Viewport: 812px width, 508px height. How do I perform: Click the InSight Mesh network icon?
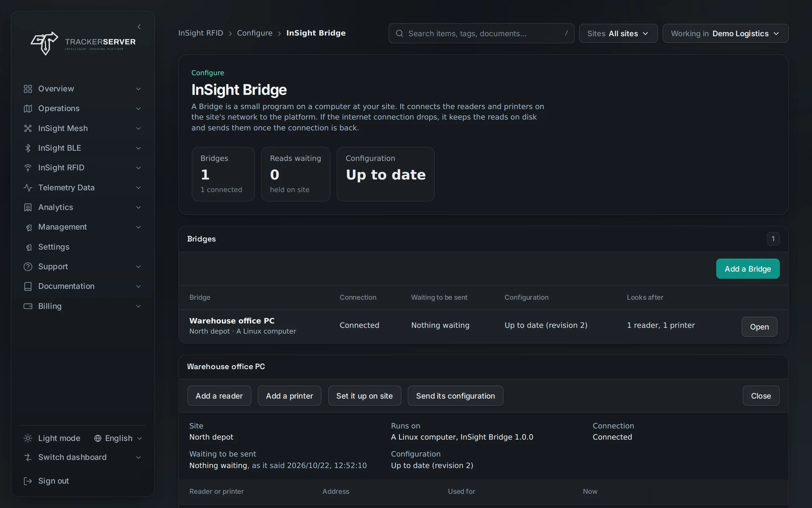pos(28,128)
